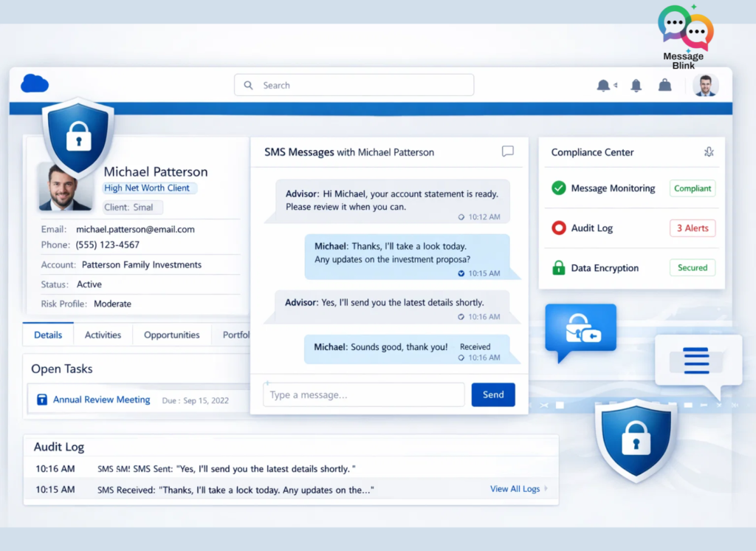This screenshot has width=756, height=551.
Task: Mute Compliance Center notifications via bell-slash icon
Action: pos(709,151)
